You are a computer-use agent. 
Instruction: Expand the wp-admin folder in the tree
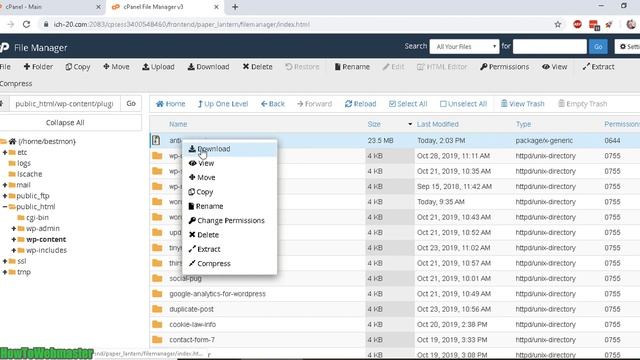(x=13, y=229)
